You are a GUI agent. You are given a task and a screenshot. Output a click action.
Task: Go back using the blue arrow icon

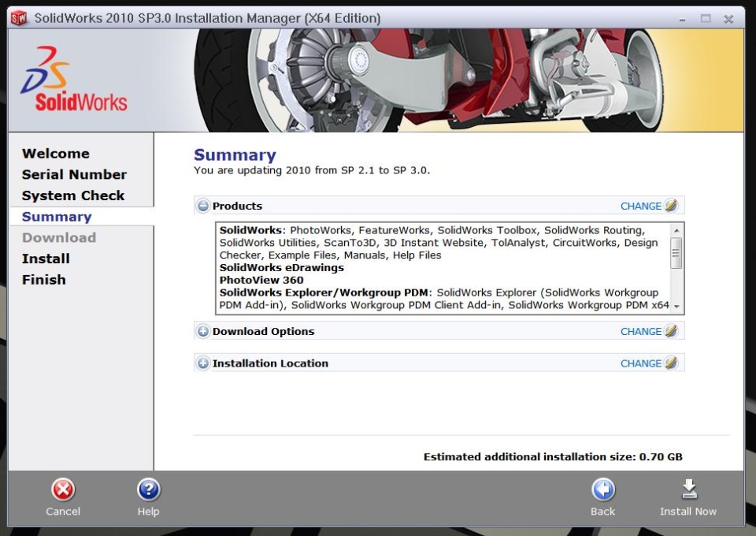pos(603,489)
